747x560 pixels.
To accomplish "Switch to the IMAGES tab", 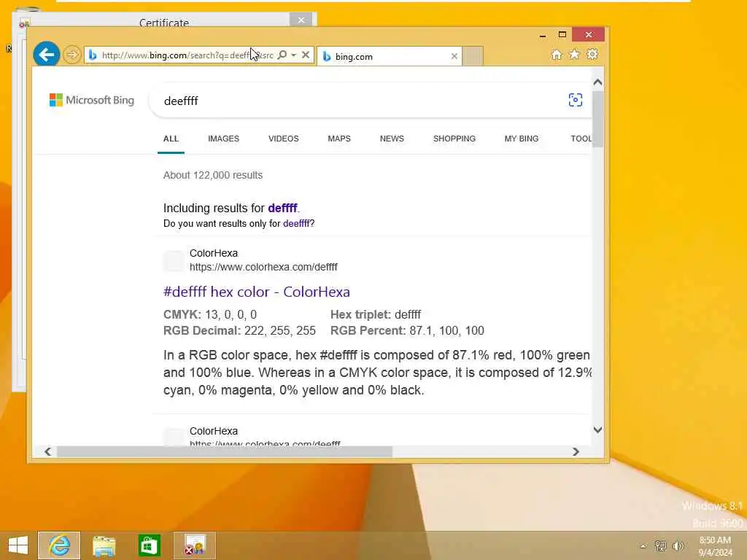I will point(223,139).
